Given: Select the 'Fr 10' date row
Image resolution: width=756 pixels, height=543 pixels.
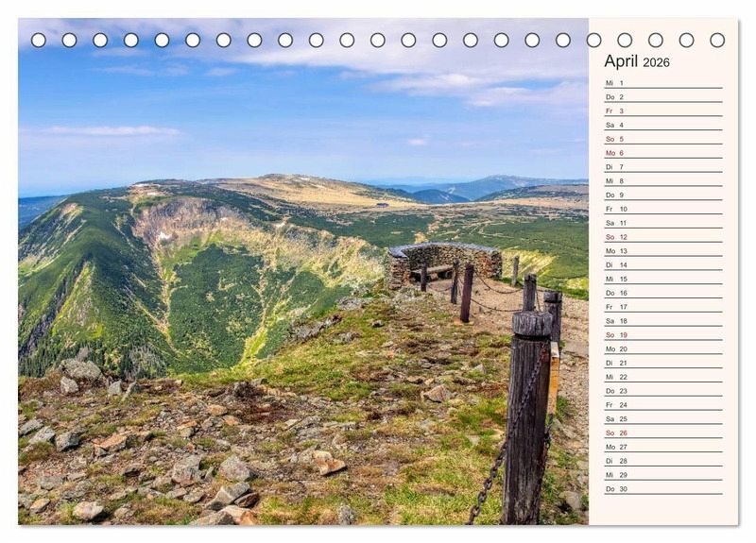Looking at the screenshot, I should click(x=663, y=209).
